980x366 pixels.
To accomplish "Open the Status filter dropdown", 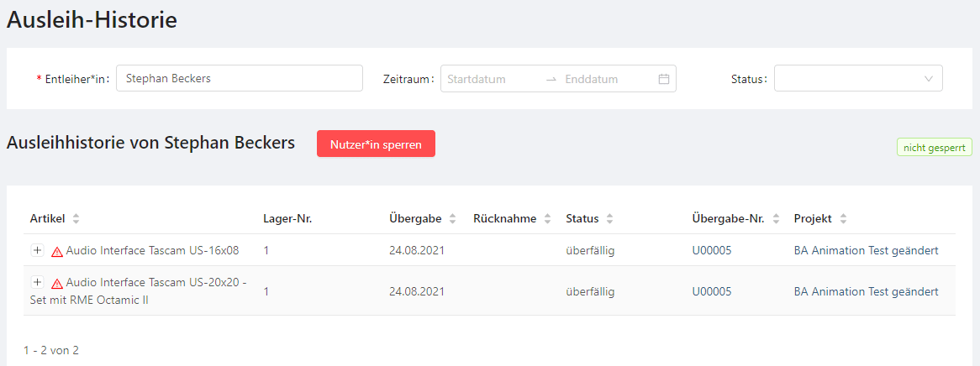I will [857, 79].
